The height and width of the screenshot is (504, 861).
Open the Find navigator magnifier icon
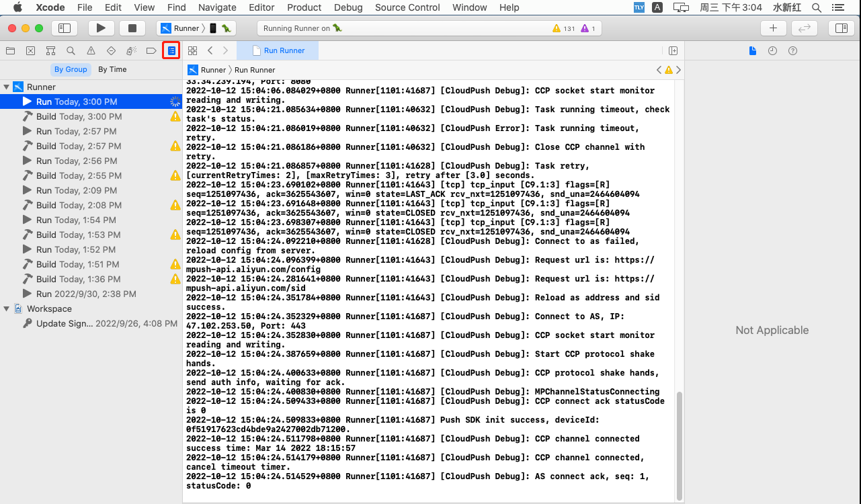click(x=71, y=50)
